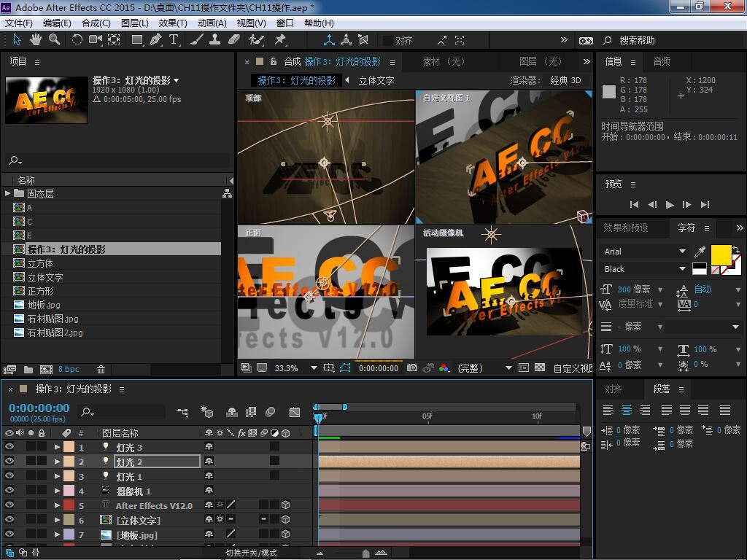The width and height of the screenshot is (747, 560).
Task: Click 切换开关/模式 button
Action: click(251, 553)
